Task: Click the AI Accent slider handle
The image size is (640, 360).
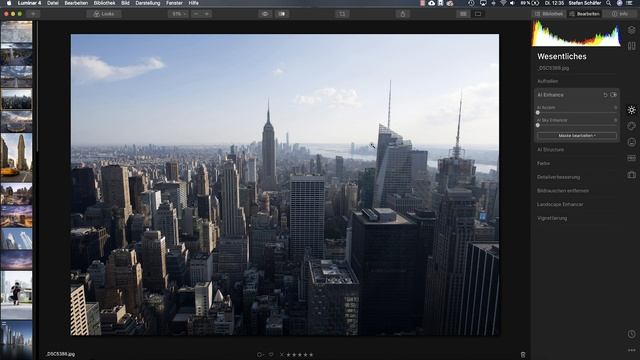Action: pos(538,113)
